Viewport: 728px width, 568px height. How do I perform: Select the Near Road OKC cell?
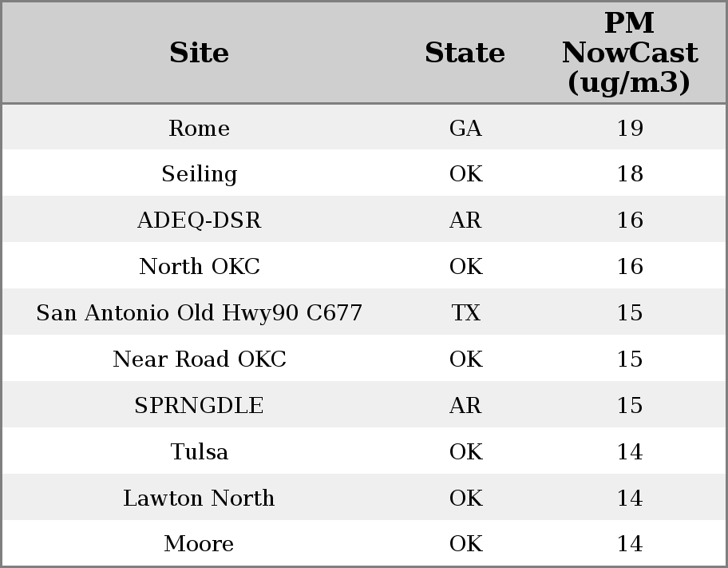(x=199, y=359)
